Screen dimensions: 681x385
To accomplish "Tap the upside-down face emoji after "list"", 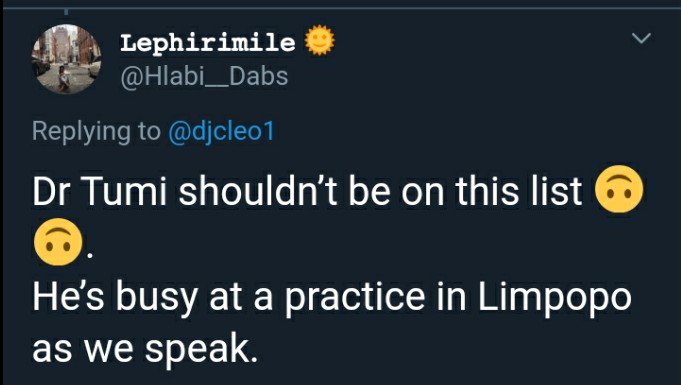I will [x=618, y=189].
